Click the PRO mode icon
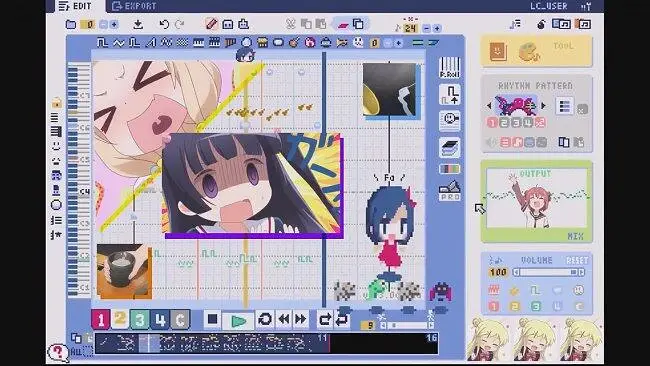The width and height of the screenshot is (650, 366). pos(450,191)
